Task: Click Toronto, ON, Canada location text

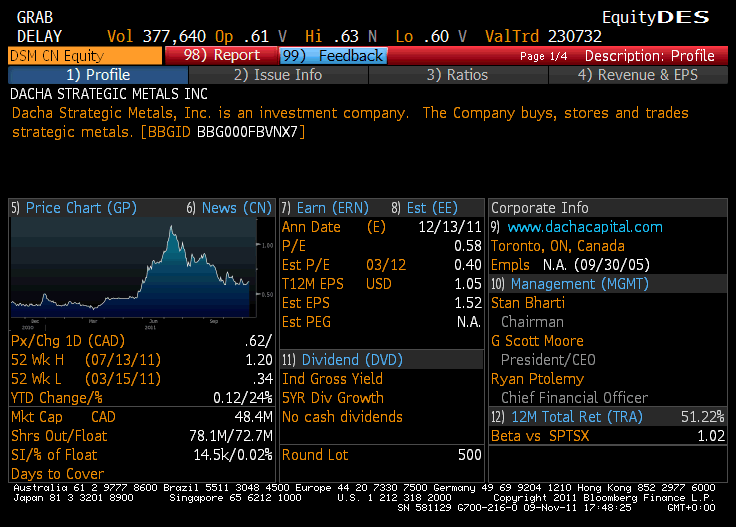Action: tap(558, 246)
